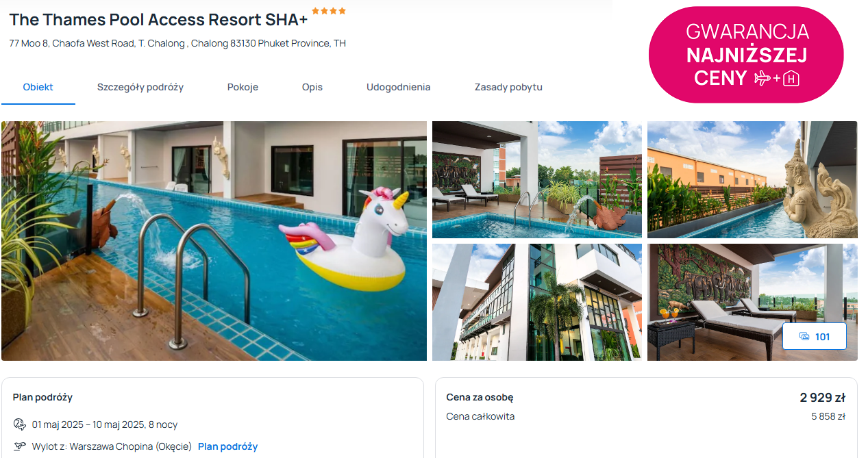The height and width of the screenshot is (458, 868).
Task: Click the 2 929 zł per person price
Action: [x=822, y=398]
